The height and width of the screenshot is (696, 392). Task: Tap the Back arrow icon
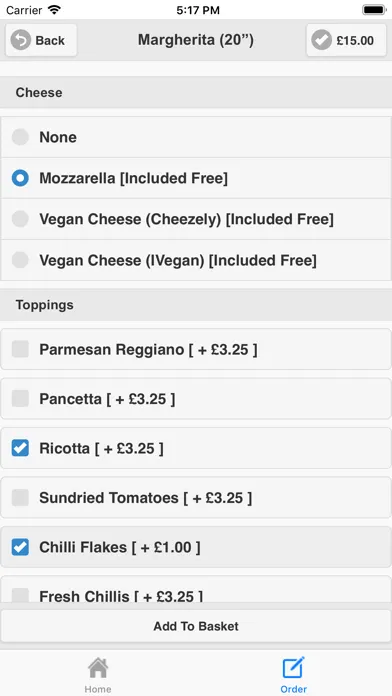point(20,40)
